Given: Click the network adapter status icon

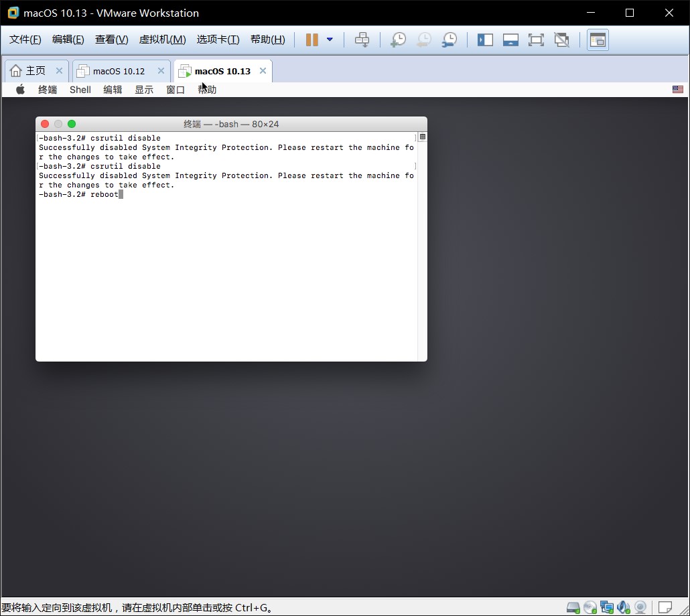Looking at the screenshot, I should click(x=607, y=608).
